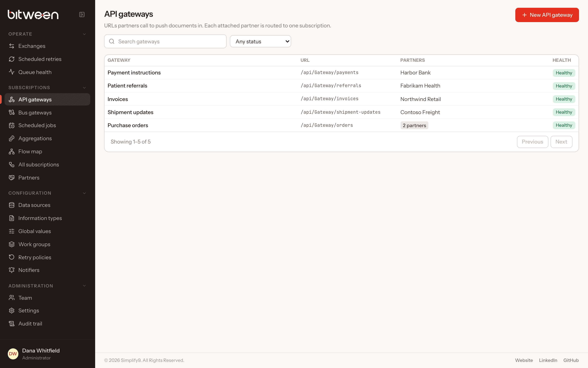Click the /api/Gateway/shipment-updates URL
The height and width of the screenshot is (368, 588).
(340, 112)
